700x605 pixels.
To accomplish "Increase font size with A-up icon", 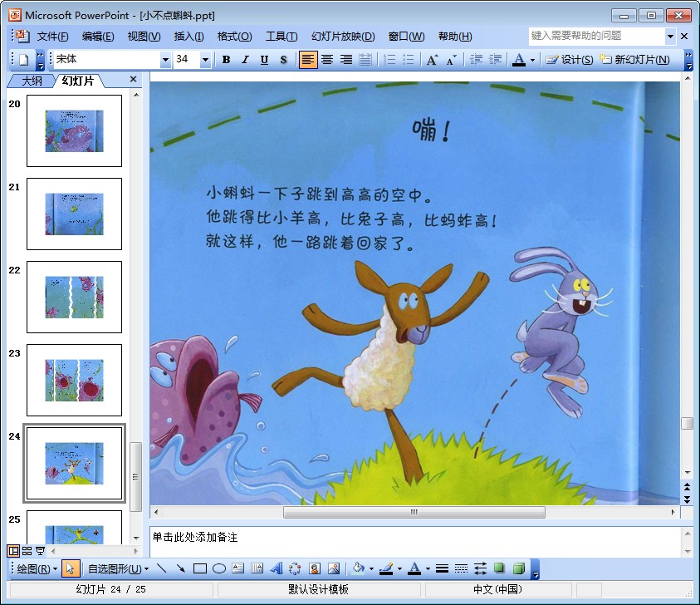I will point(432,60).
